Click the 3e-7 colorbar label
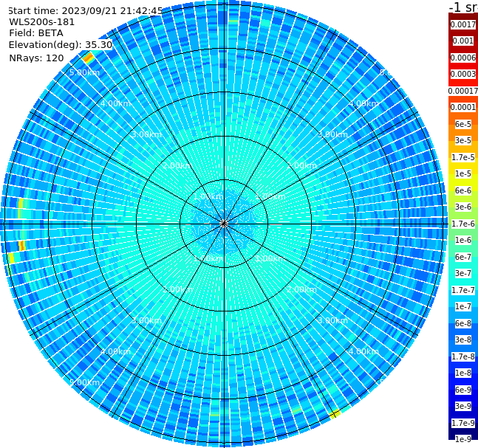This screenshot has height=448, width=478. pyautogui.click(x=463, y=273)
